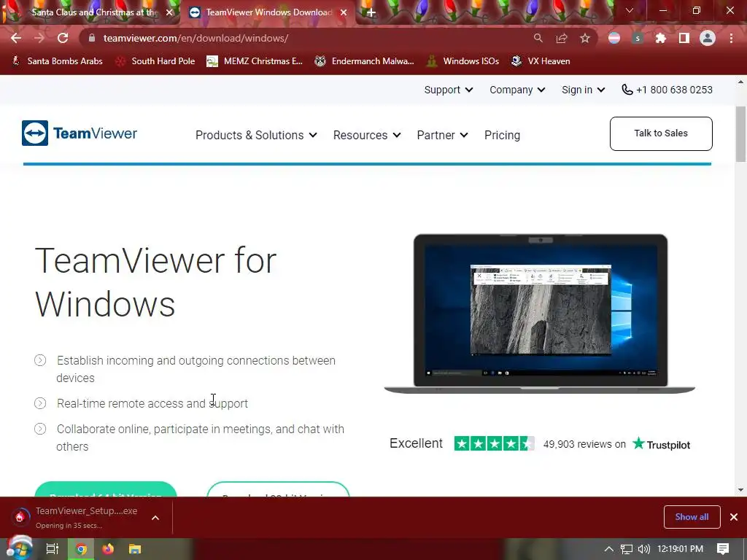
Task: Click the green S extension icon
Action: (x=638, y=38)
